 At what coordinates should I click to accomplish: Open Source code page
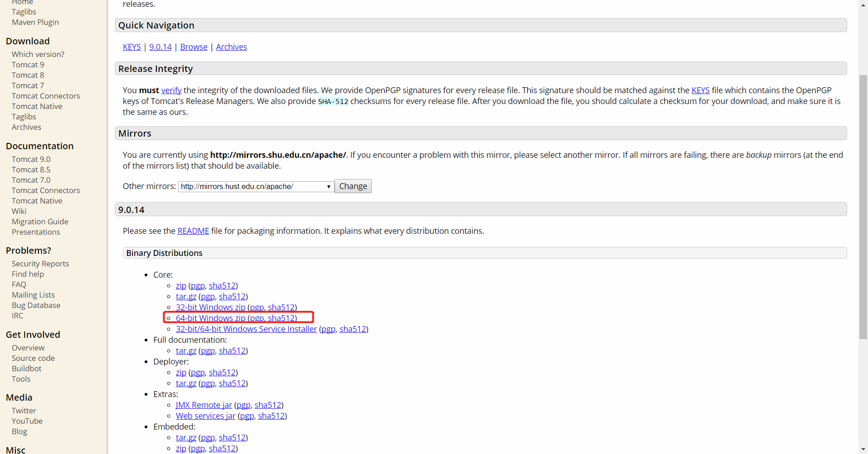(33, 358)
